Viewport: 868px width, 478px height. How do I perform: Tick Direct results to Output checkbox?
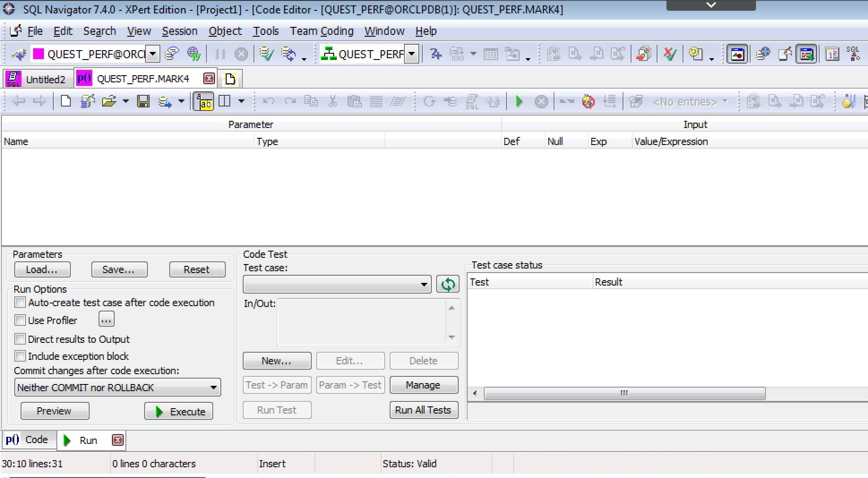(x=20, y=339)
